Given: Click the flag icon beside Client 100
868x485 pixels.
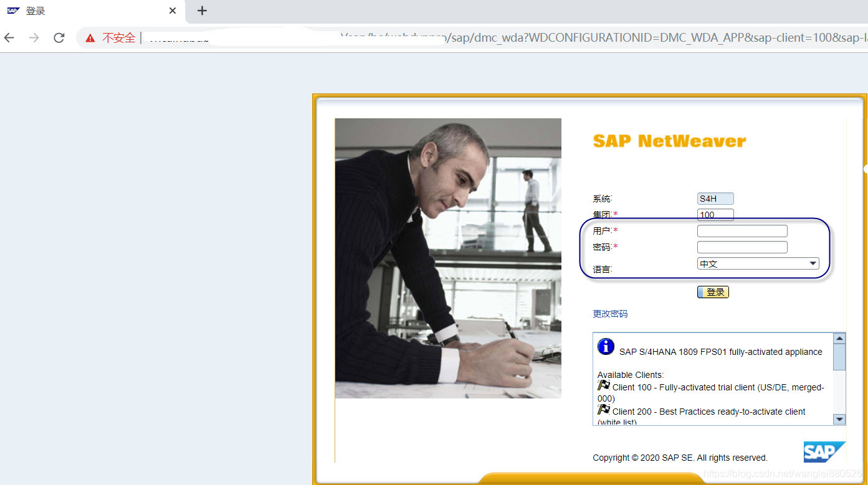Looking at the screenshot, I should click(603, 385).
